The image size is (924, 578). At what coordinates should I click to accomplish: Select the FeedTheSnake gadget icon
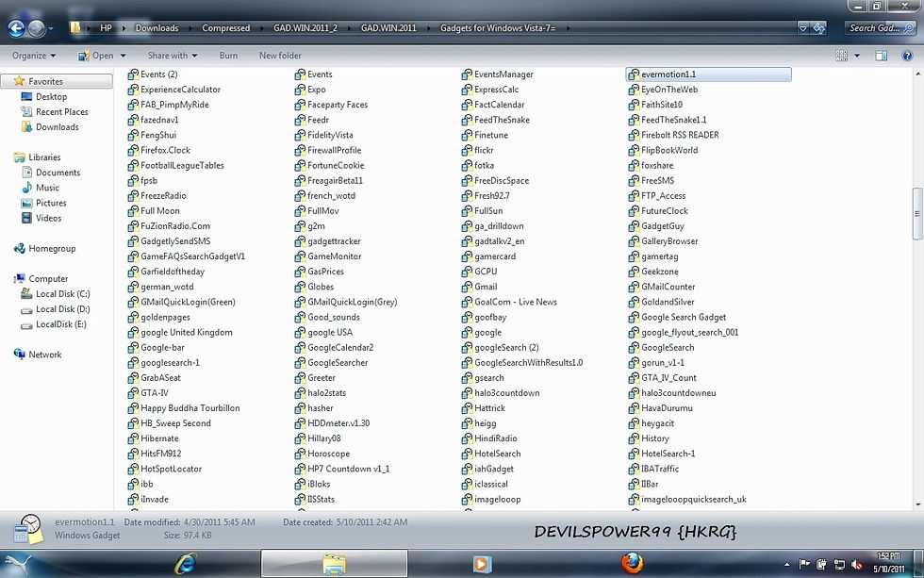pyautogui.click(x=467, y=120)
